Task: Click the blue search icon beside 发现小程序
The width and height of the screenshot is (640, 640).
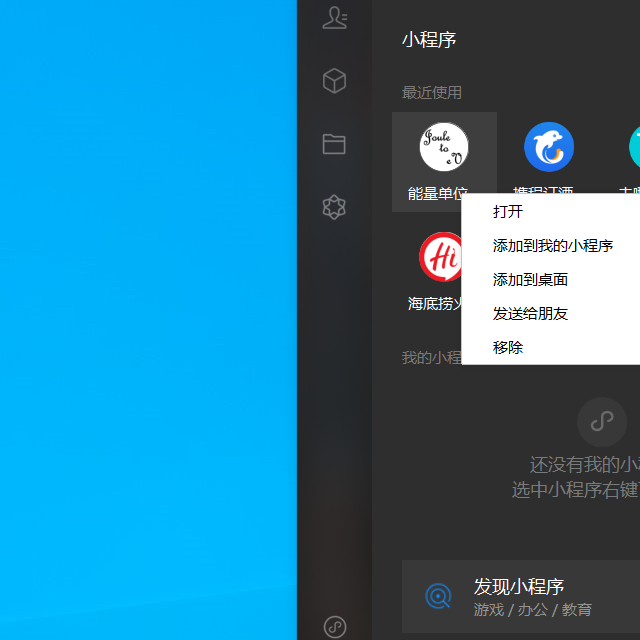Action: click(x=438, y=597)
